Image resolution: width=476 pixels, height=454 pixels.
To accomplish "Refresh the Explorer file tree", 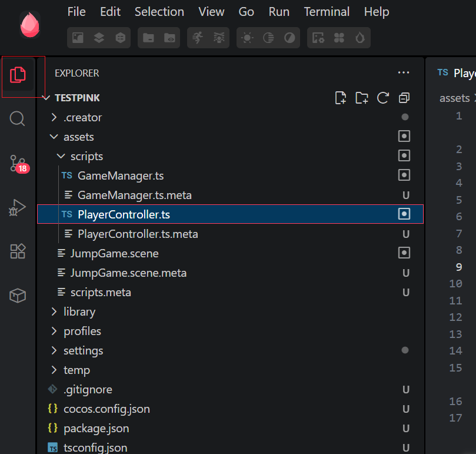I will click(x=383, y=98).
